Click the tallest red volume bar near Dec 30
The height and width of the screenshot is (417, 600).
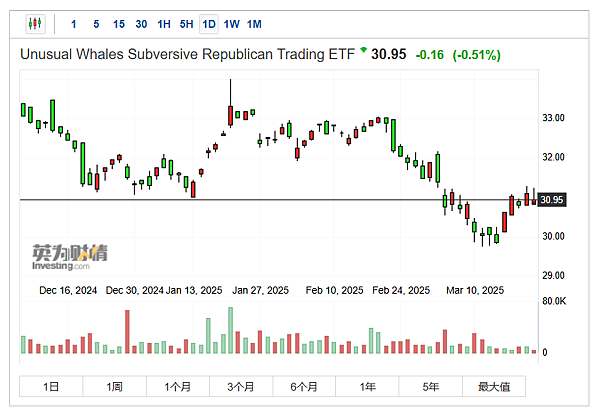pyautogui.click(x=127, y=332)
